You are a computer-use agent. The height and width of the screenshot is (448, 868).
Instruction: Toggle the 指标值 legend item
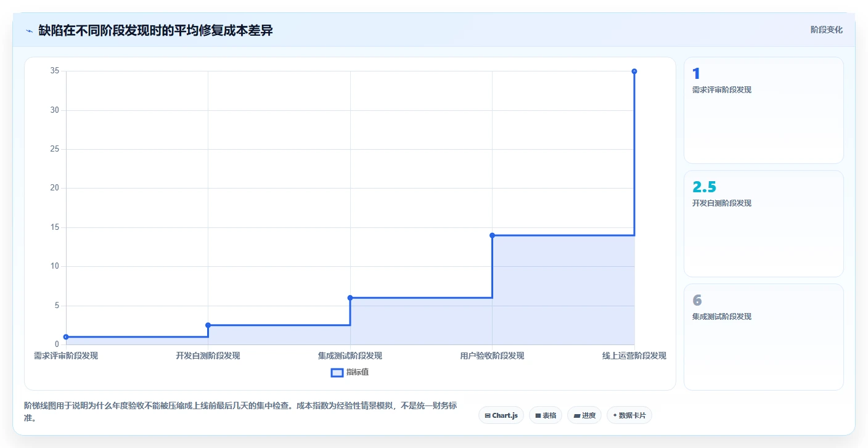click(x=350, y=372)
